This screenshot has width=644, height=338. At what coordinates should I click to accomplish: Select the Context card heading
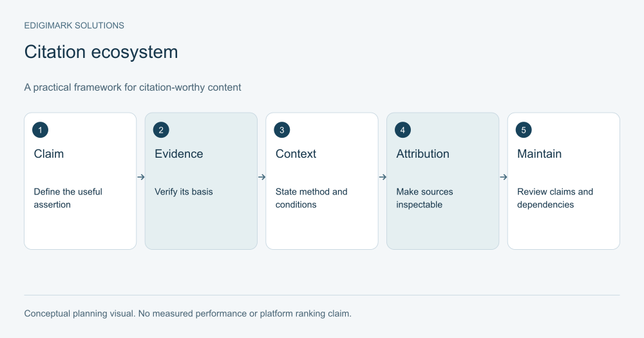(296, 154)
